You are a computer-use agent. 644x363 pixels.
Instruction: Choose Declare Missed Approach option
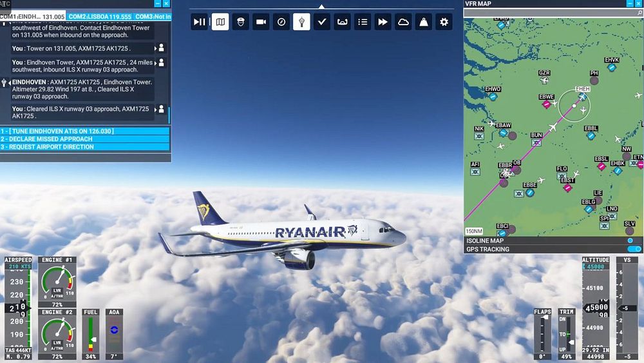[x=84, y=139]
